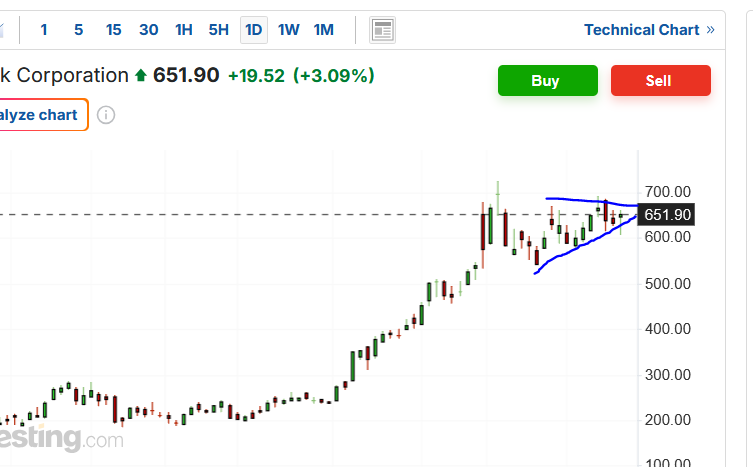The width and height of the screenshot is (753, 467).
Task: Switch to the 5H timeframe
Action: click(x=219, y=30)
